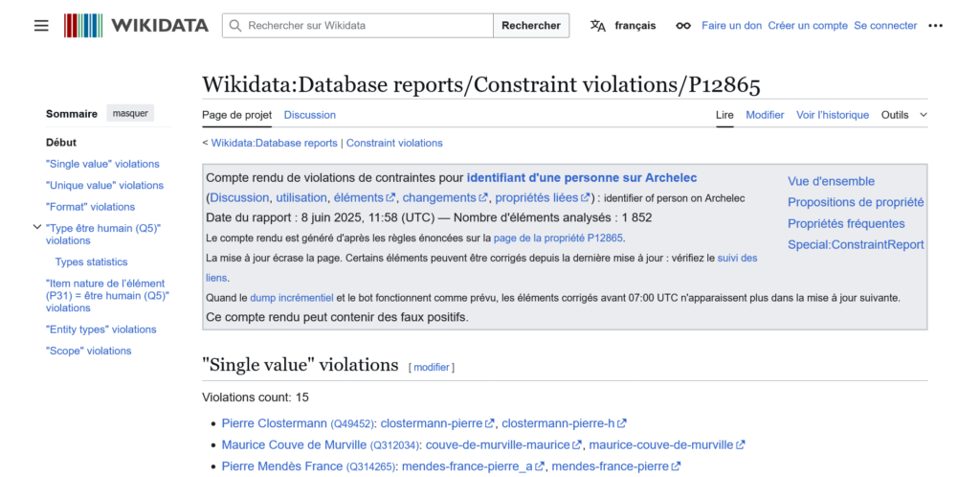Viewport: 980px width, 477px height.
Task: Collapse the "Type être humain (Q5)" section
Action: click(x=36, y=228)
